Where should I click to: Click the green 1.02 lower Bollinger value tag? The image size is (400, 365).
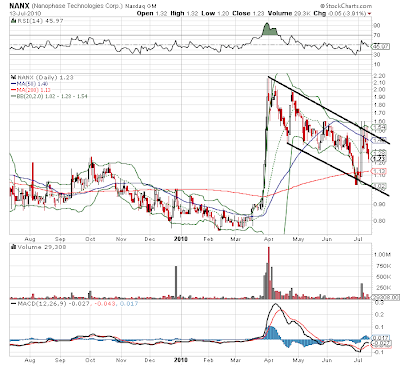point(380,186)
